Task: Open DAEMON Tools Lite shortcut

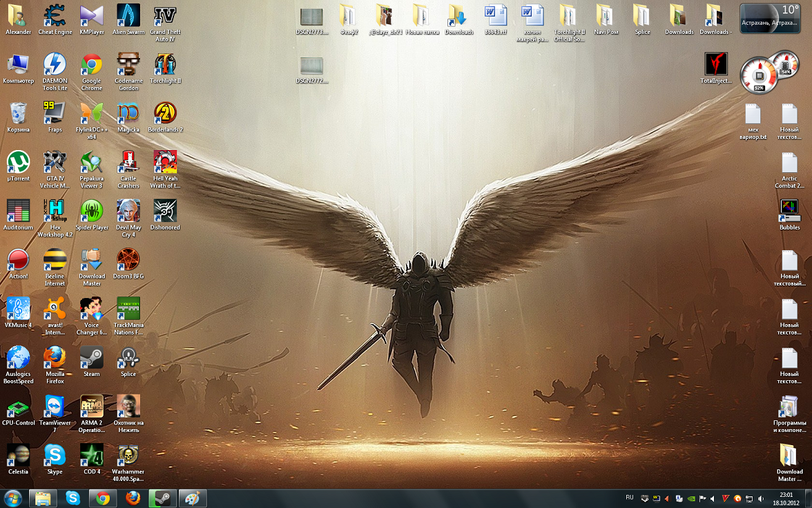Action: (55, 72)
